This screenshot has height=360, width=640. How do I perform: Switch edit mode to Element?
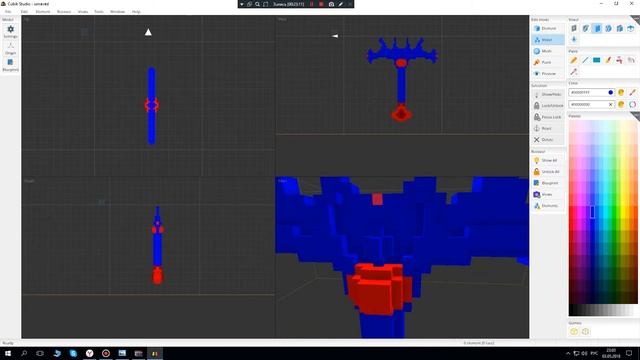point(548,29)
